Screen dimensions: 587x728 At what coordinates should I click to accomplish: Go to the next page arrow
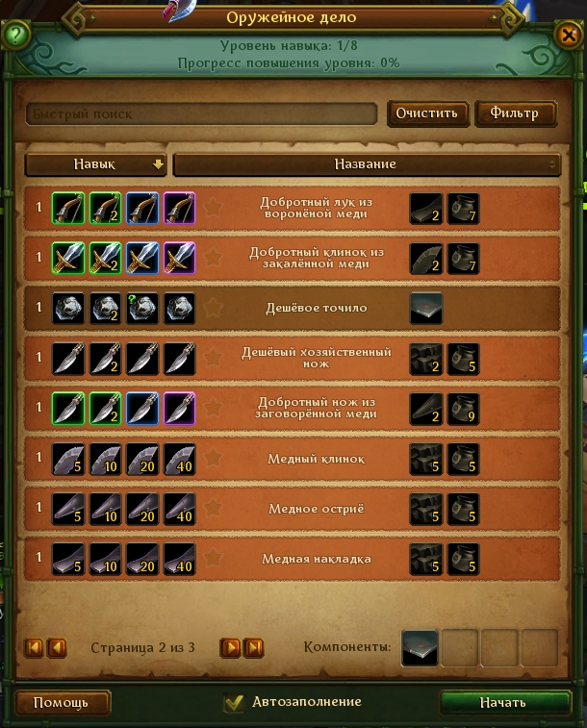(x=231, y=647)
